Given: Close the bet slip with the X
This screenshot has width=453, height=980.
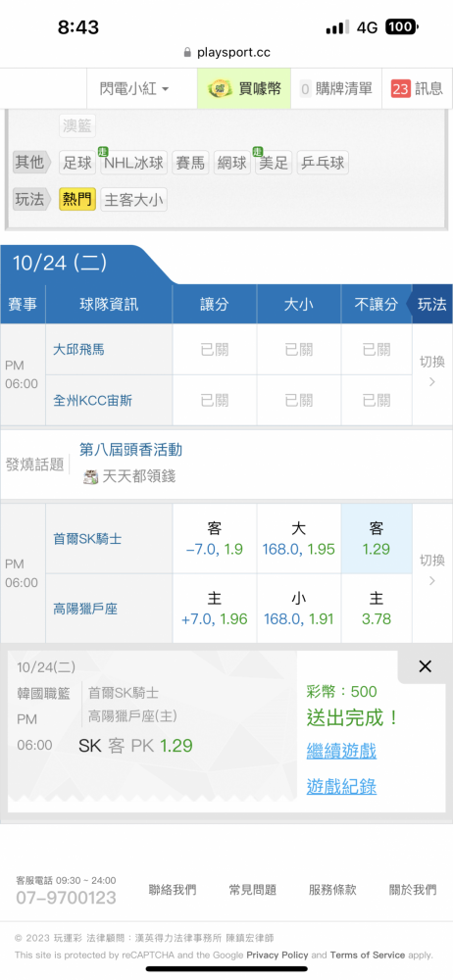Looking at the screenshot, I should [425, 666].
